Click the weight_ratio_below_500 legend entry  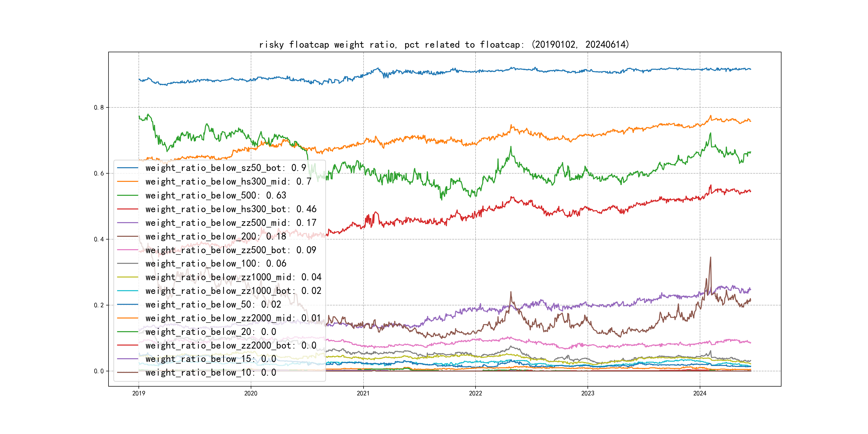216,196
